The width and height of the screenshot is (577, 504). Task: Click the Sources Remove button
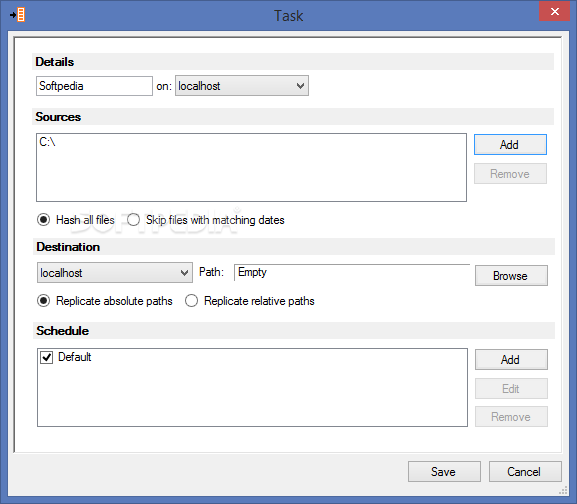tap(510, 174)
